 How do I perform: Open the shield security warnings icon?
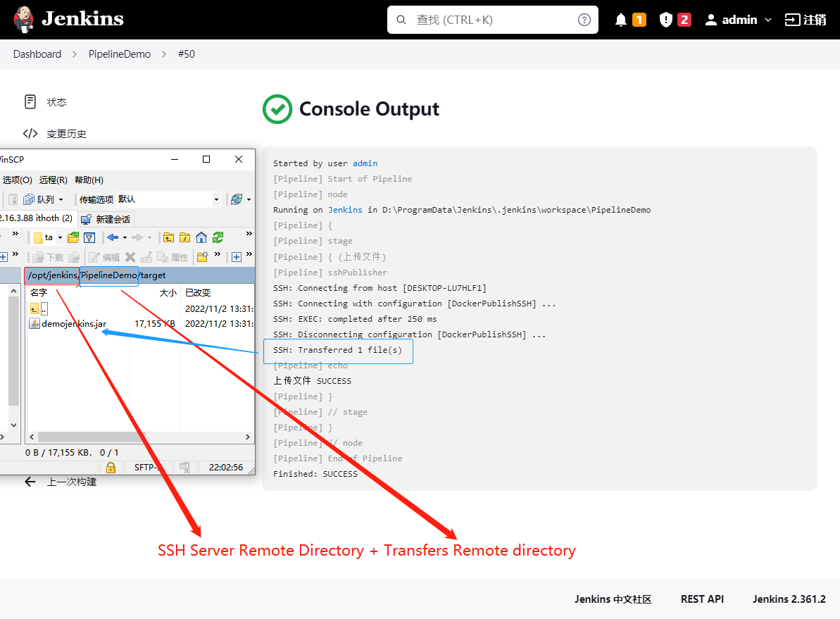tap(665, 20)
